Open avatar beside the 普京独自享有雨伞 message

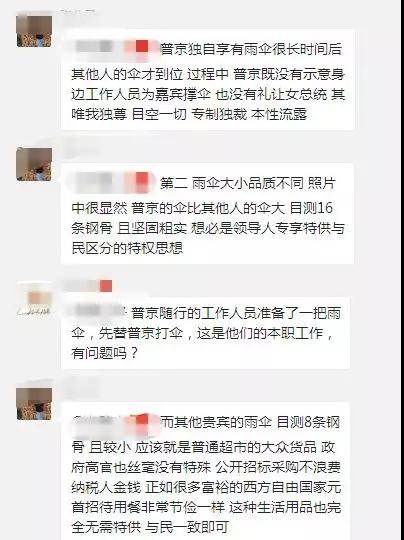click(34, 30)
